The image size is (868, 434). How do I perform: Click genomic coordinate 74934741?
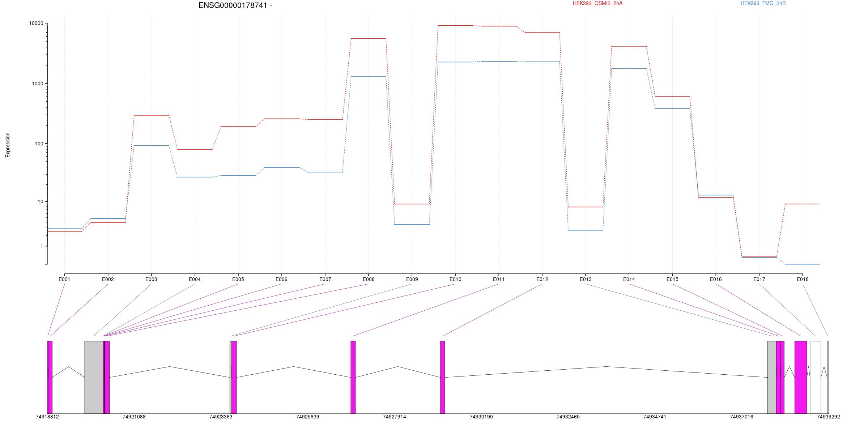655,417
